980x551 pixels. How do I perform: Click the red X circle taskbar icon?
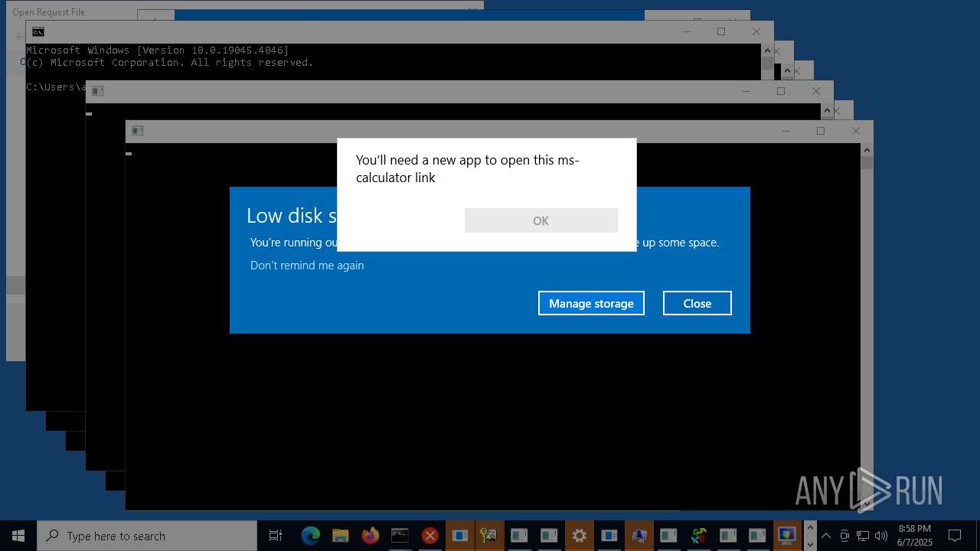pos(430,536)
